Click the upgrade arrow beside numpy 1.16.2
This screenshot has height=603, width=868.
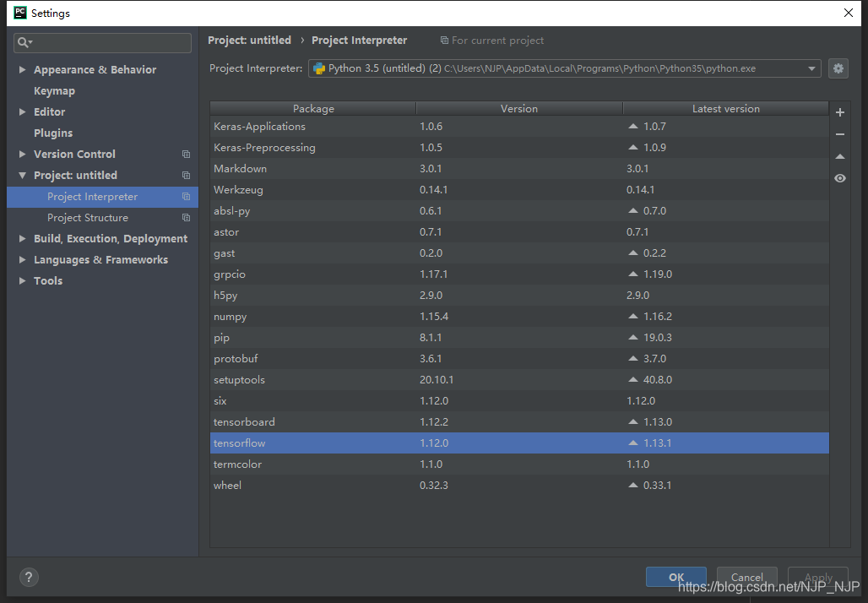pos(633,316)
